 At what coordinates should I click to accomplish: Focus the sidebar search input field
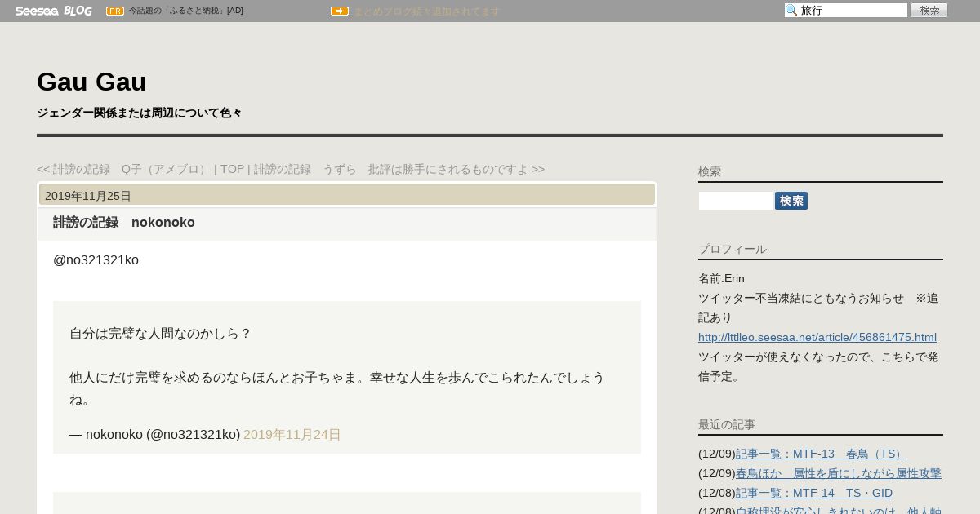point(735,201)
